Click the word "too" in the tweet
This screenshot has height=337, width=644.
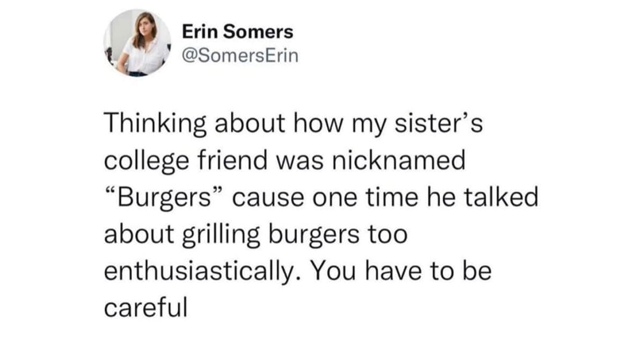[x=386, y=236]
